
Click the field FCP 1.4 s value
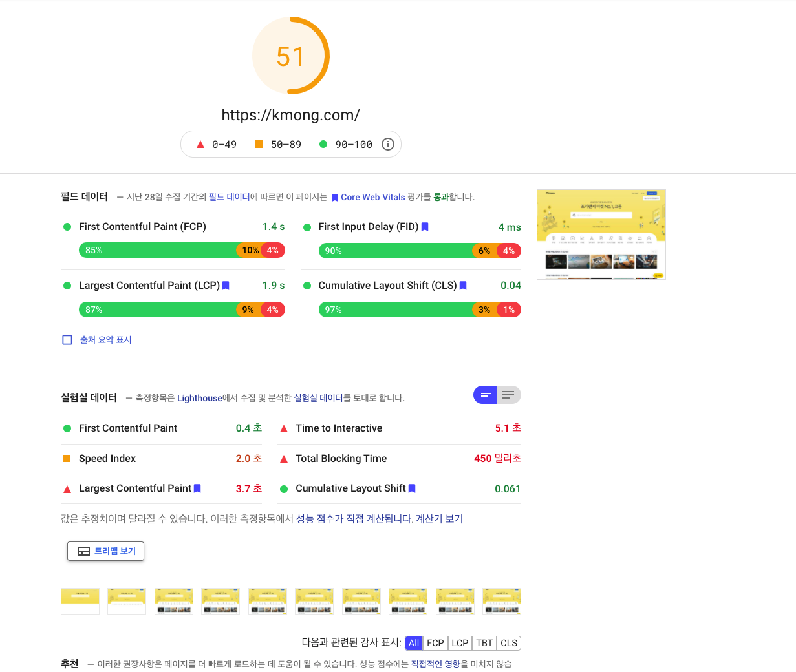[x=274, y=227]
